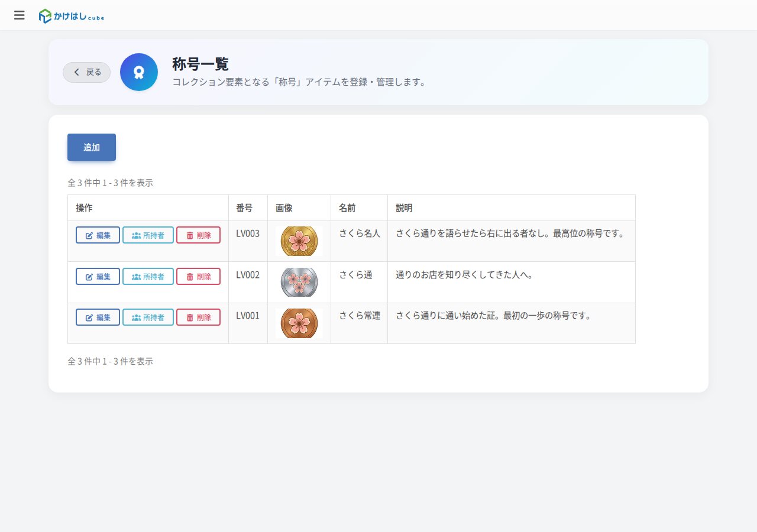Viewport: 757px width, 532px height.
Task: Delete the LV002 さくら通 row
Action: click(198, 276)
